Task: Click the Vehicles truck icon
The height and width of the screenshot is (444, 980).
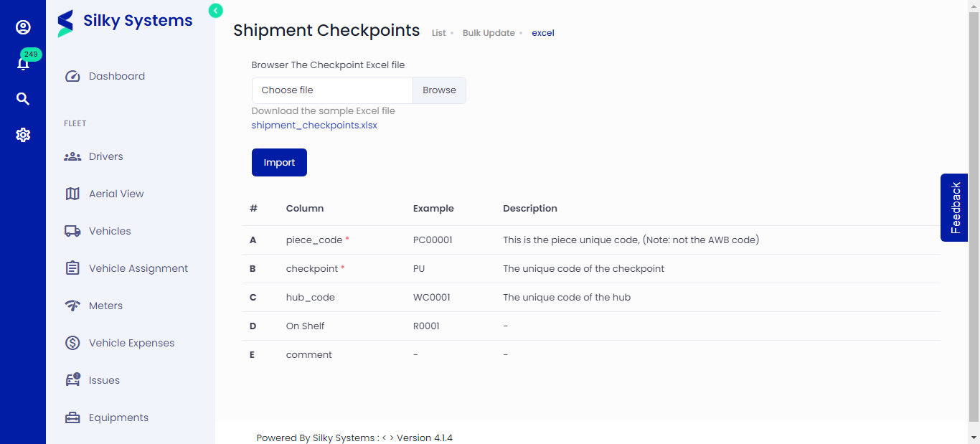Action: [72, 231]
